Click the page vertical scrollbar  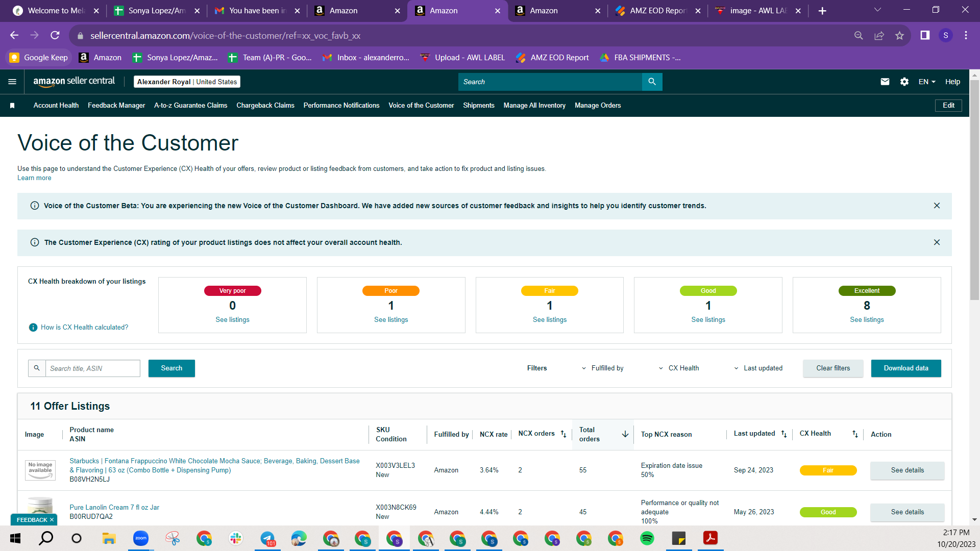(974, 190)
